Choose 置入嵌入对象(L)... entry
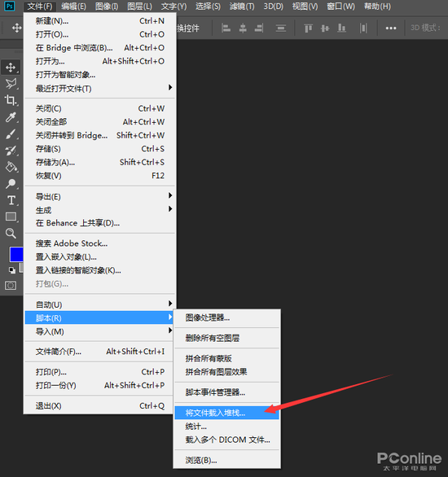 coord(100,256)
